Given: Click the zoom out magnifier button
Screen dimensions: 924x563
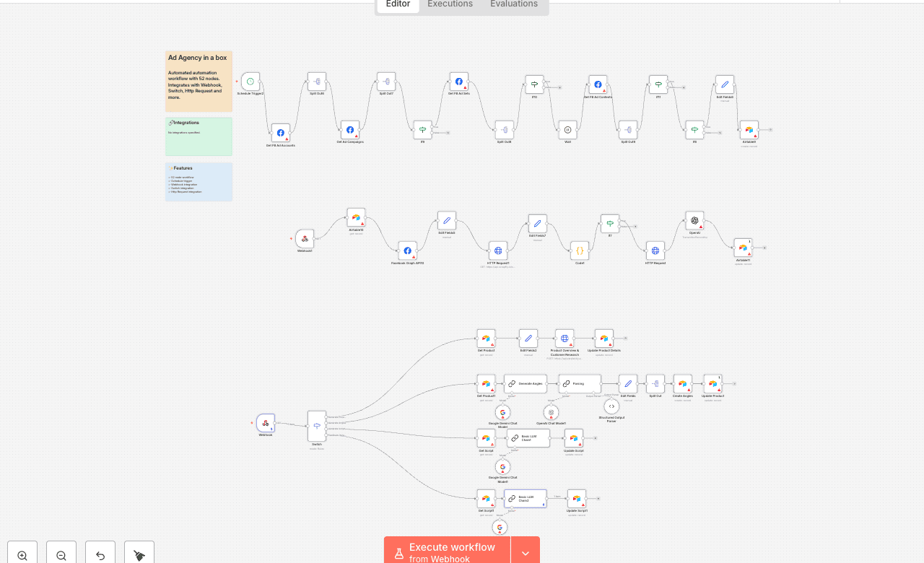Looking at the screenshot, I should (61, 554).
